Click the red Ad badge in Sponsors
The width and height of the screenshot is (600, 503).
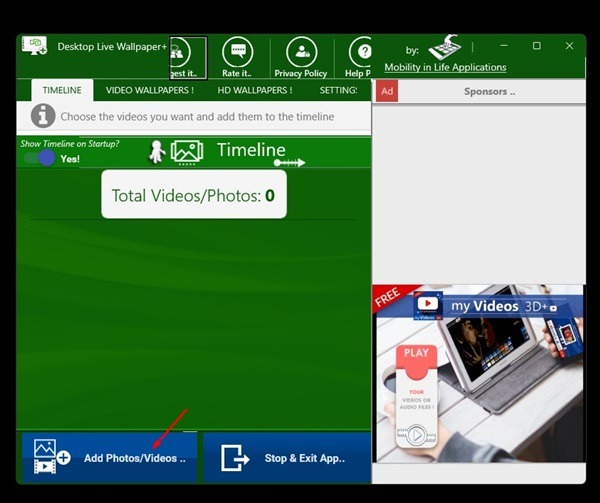point(387,91)
